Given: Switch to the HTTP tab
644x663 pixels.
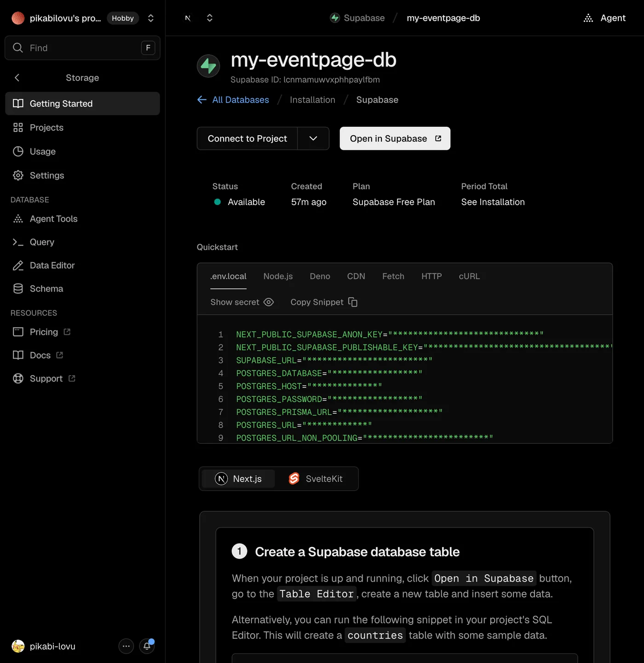Looking at the screenshot, I should (x=431, y=276).
